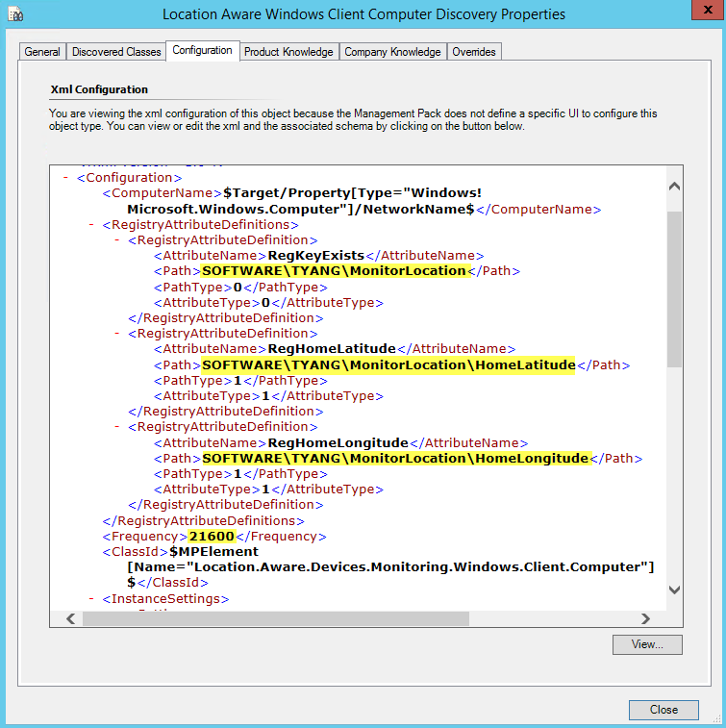Screen dimensions: 726x728
Task: Click the vertical scrollbar down arrow
Action: point(674,590)
